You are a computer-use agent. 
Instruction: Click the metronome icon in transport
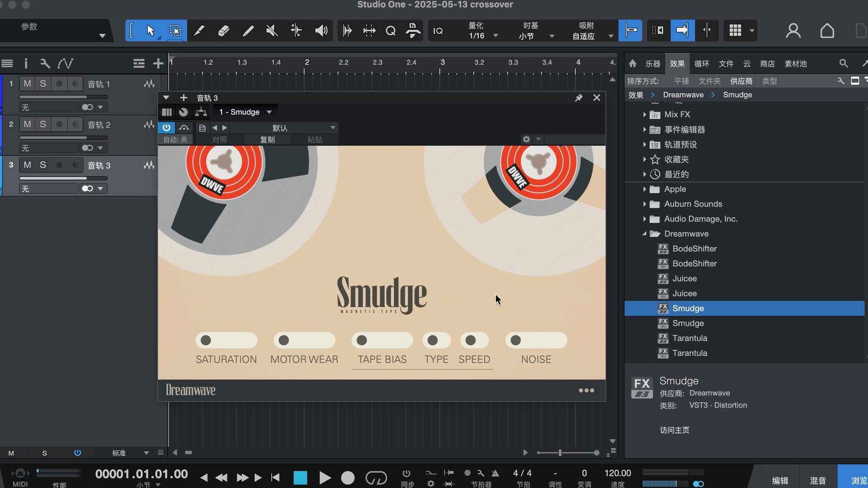click(495, 473)
